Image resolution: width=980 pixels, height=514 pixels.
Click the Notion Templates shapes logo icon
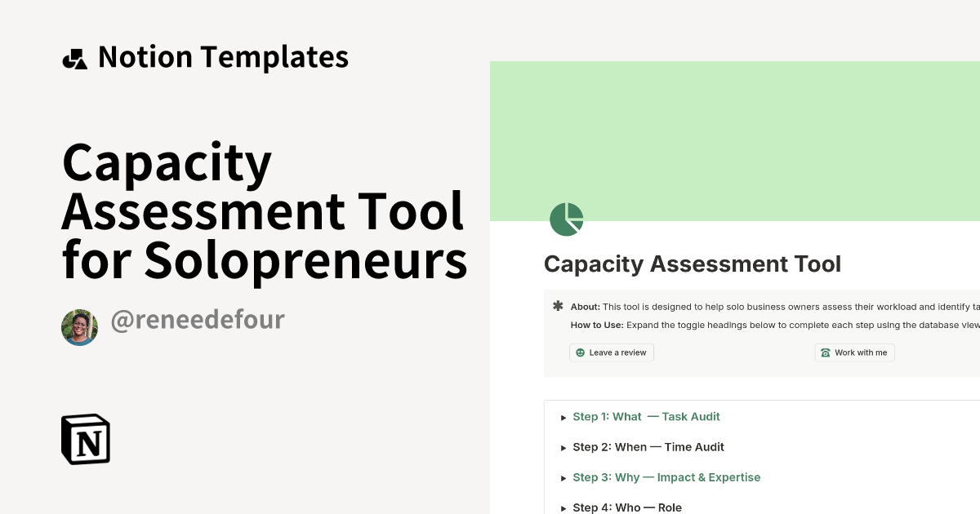coord(74,57)
